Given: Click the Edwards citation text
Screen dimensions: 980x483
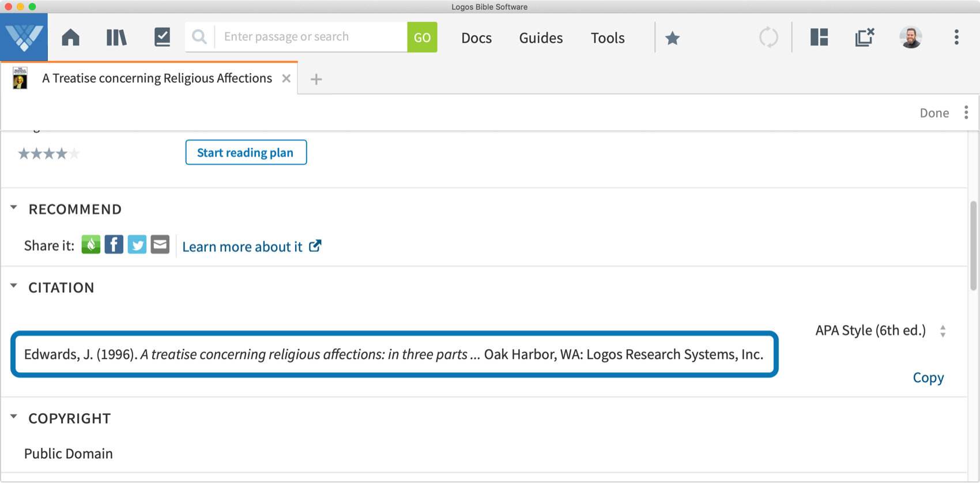Looking at the screenshot, I should pos(394,354).
